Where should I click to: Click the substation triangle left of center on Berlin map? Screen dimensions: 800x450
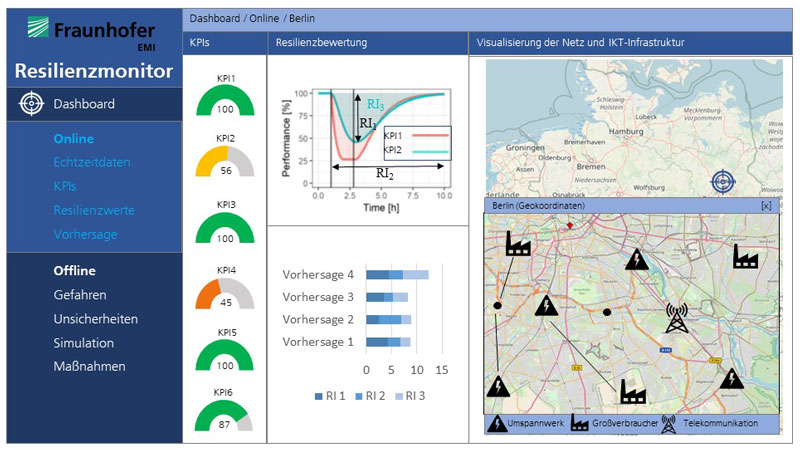click(546, 306)
